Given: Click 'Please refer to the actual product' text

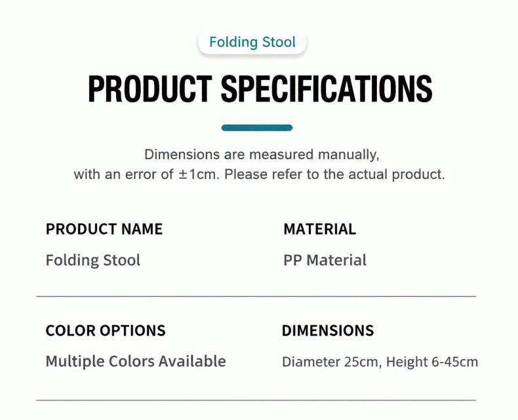Looking at the screenshot, I should coord(334,174).
